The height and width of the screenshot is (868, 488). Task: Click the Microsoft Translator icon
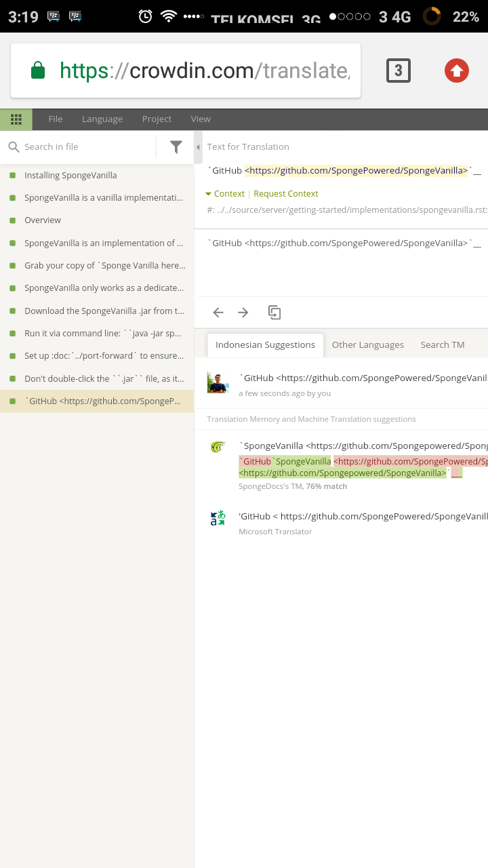click(218, 519)
